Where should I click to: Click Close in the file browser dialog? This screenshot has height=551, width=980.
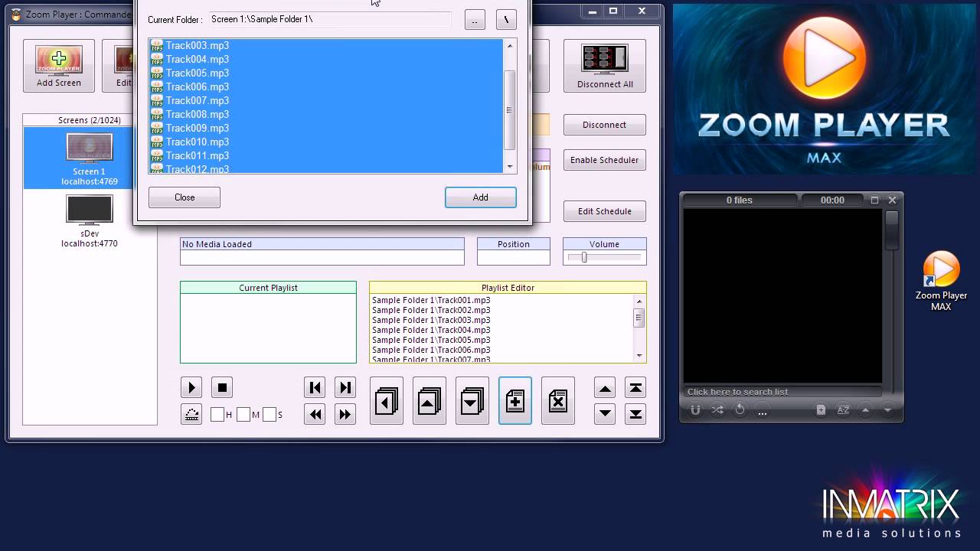coord(185,197)
